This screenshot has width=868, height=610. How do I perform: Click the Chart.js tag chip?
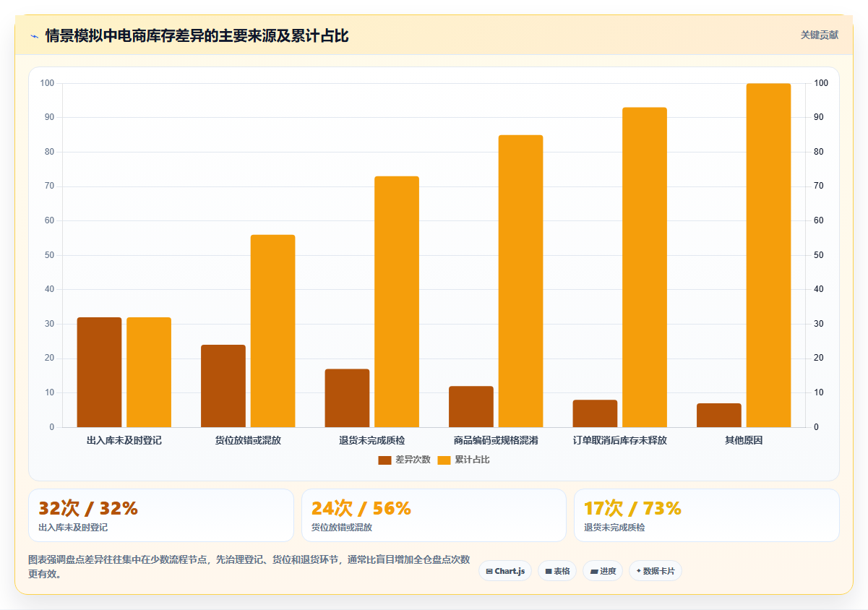pyautogui.click(x=505, y=571)
